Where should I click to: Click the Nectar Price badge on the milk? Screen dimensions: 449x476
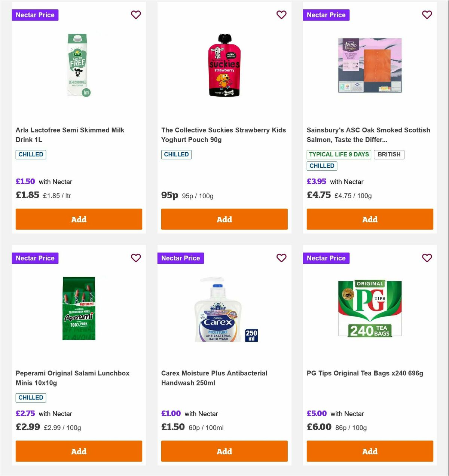coord(35,15)
